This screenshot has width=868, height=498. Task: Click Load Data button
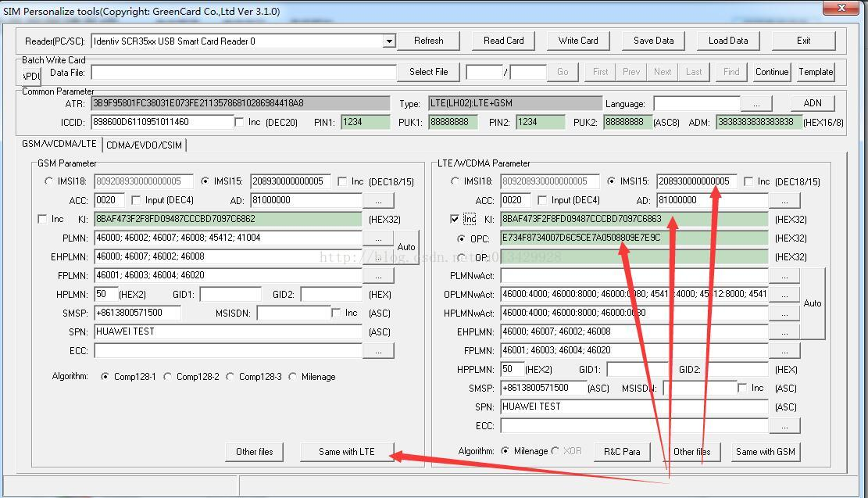pyautogui.click(x=727, y=41)
